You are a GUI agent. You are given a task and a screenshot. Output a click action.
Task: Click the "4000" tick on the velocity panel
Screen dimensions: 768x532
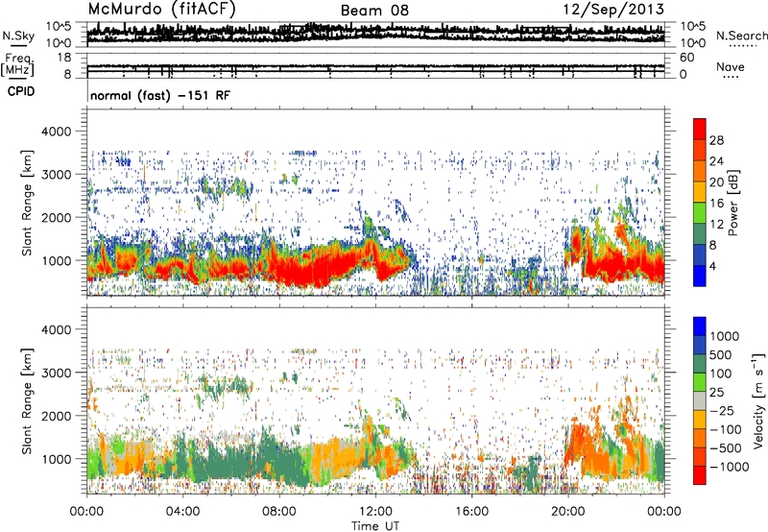56,329
